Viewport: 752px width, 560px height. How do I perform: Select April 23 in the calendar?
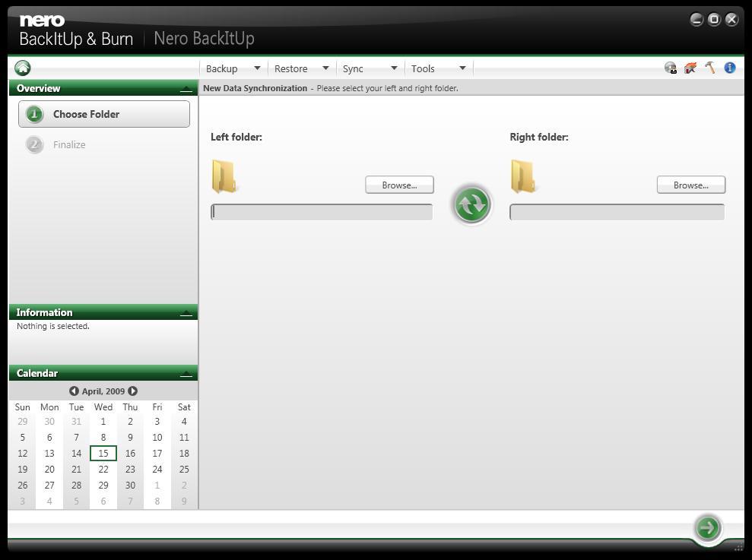(130, 469)
